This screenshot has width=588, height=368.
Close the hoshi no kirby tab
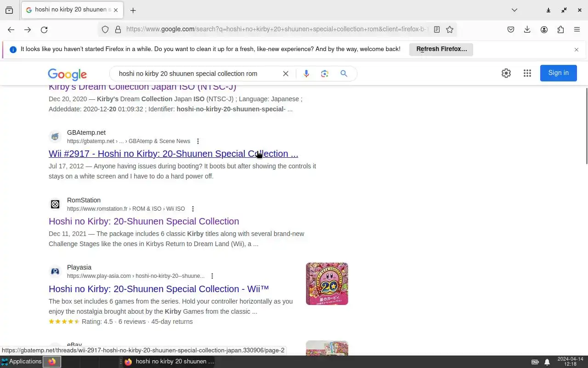(x=115, y=10)
